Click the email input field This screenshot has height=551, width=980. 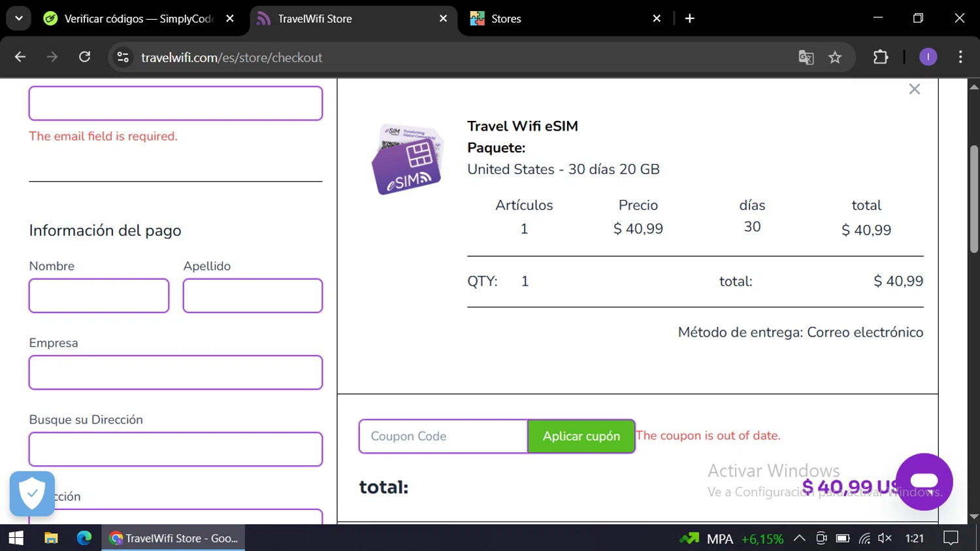coord(176,103)
